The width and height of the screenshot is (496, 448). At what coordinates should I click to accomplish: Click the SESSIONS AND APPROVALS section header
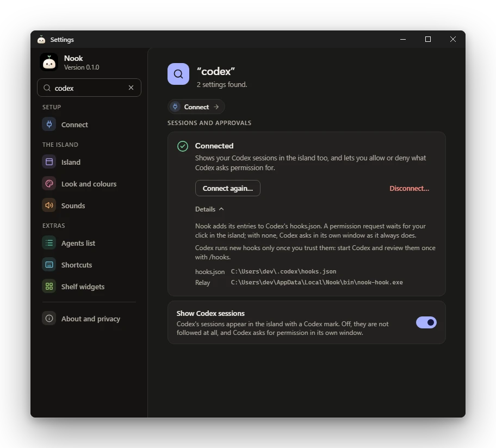pyautogui.click(x=209, y=123)
